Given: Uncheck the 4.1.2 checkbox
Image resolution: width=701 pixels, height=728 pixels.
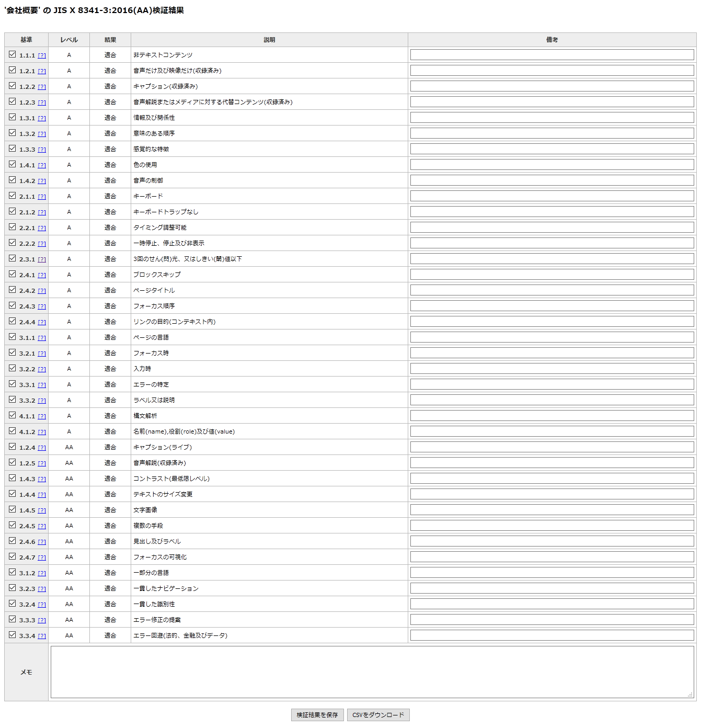Looking at the screenshot, I should pos(12,430).
